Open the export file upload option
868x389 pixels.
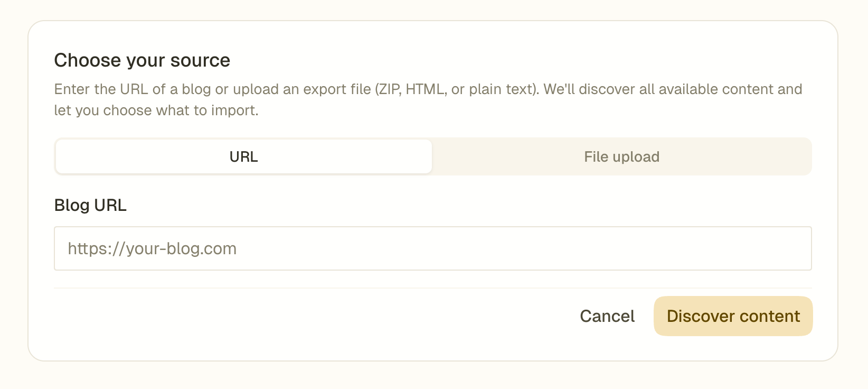tap(621, 156)
